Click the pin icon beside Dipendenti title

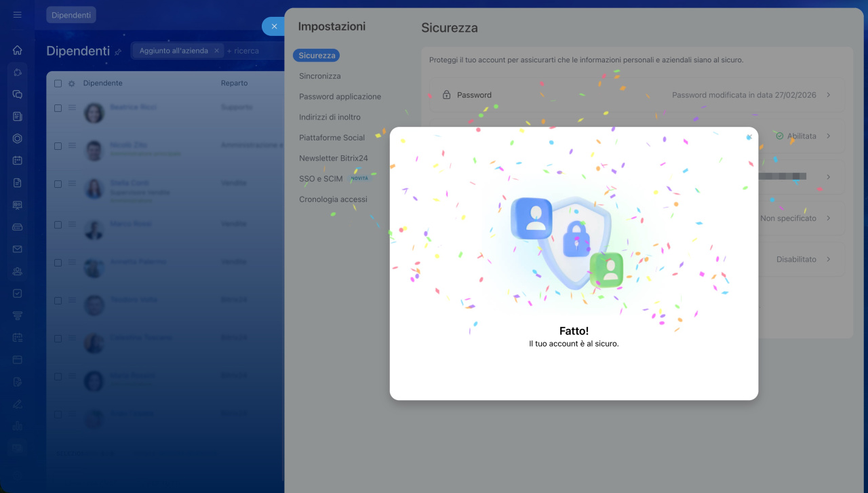coord(118,52)
